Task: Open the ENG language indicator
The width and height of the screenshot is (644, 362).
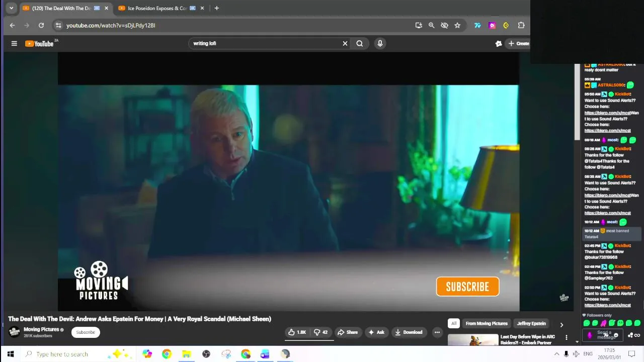Action: click(588, 354)
